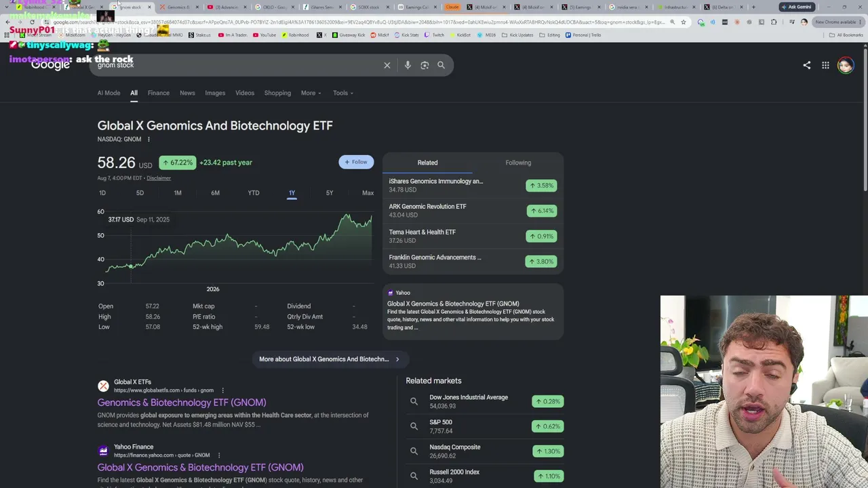The height and width of the screenshot is (488, 868).
Task: Open the YouTube bookmark
Action: pos(264,35)
